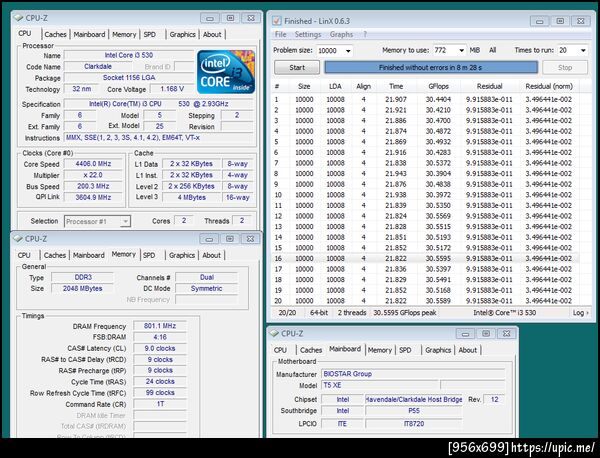Click the Multiplier value x 22.0

pos(93,175)
